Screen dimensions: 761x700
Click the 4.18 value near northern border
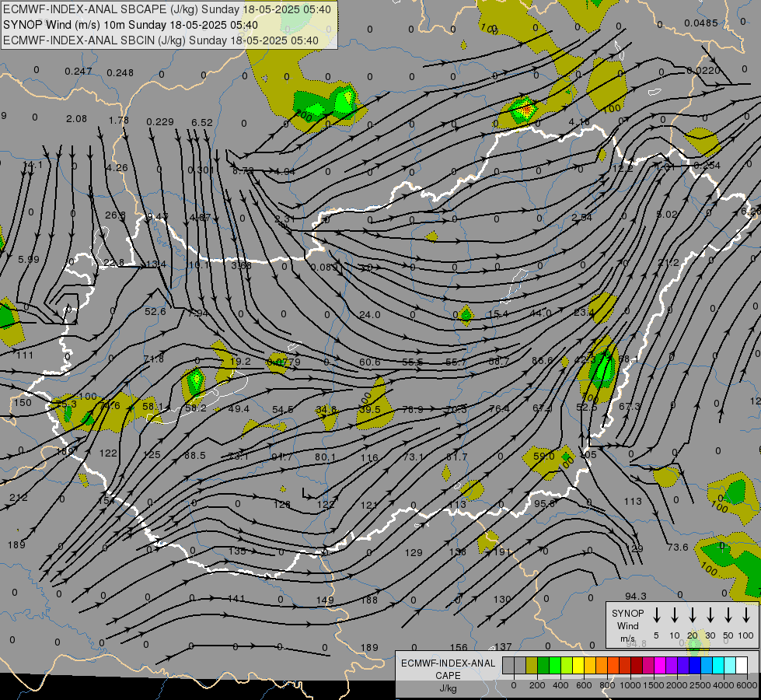tap(579, 121)
